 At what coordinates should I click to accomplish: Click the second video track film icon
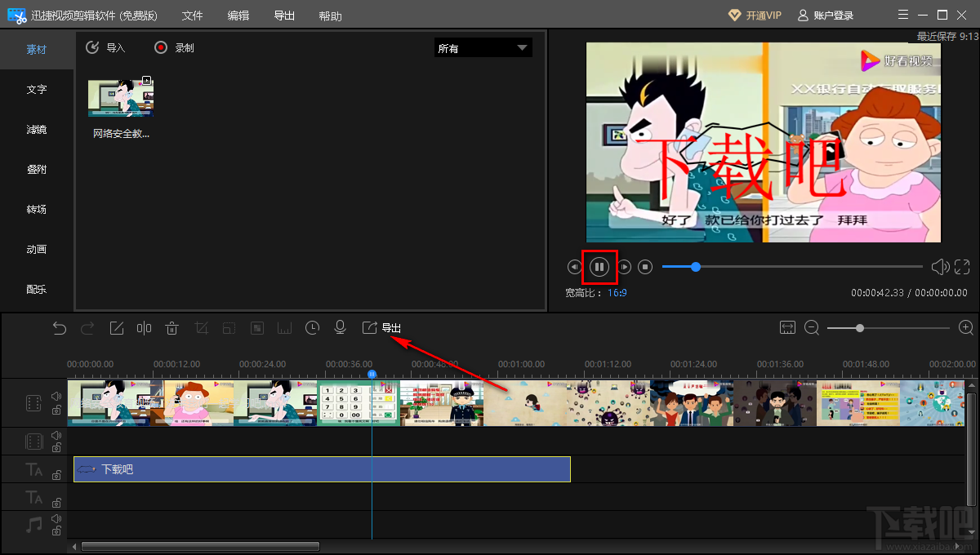(x=33, y=442)
